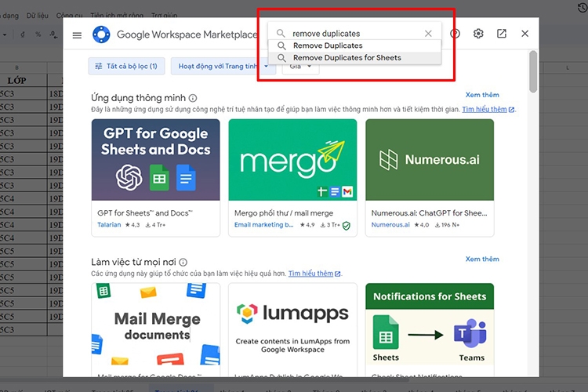Click the 196 N+ download count of Numerous.ai
This screenshot has width=588, height=392.
point(447,225)
